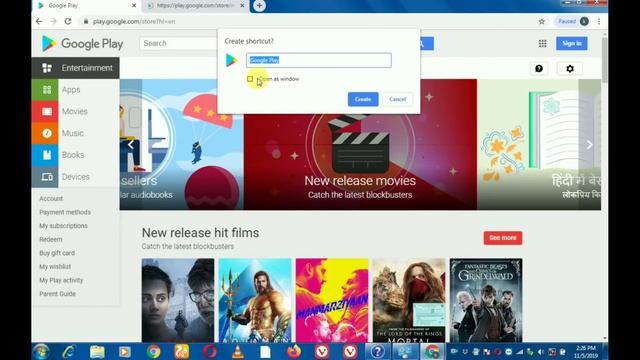This screenshot has width=640, height=360.
Task: Launch Internet Explorer from taskbar
Action: coord(69,351)
